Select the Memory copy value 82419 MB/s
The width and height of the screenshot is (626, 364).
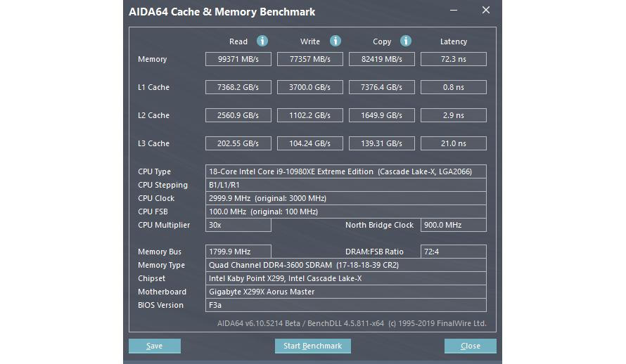(382, 59)
